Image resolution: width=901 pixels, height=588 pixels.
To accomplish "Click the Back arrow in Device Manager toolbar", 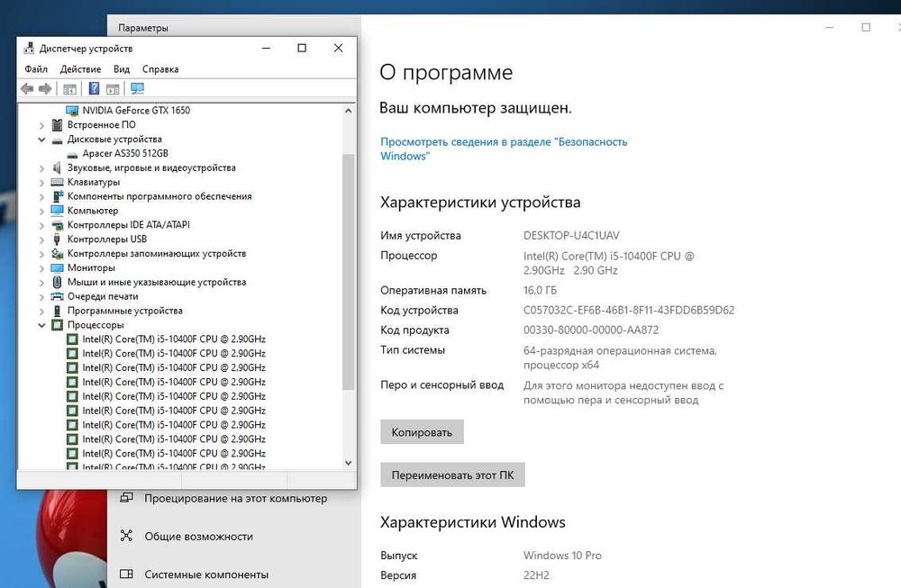I will pyautogui.click(x=27, y=88).
